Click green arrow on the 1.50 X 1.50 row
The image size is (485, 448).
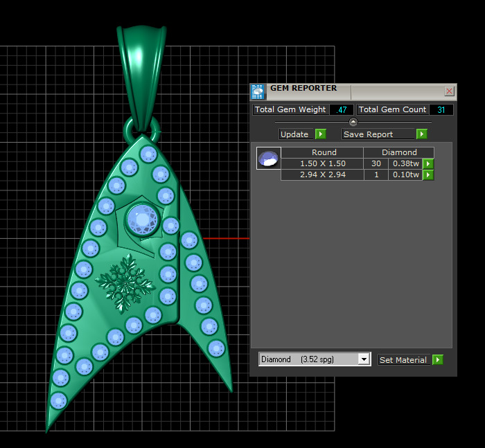[x=428, y=163]
